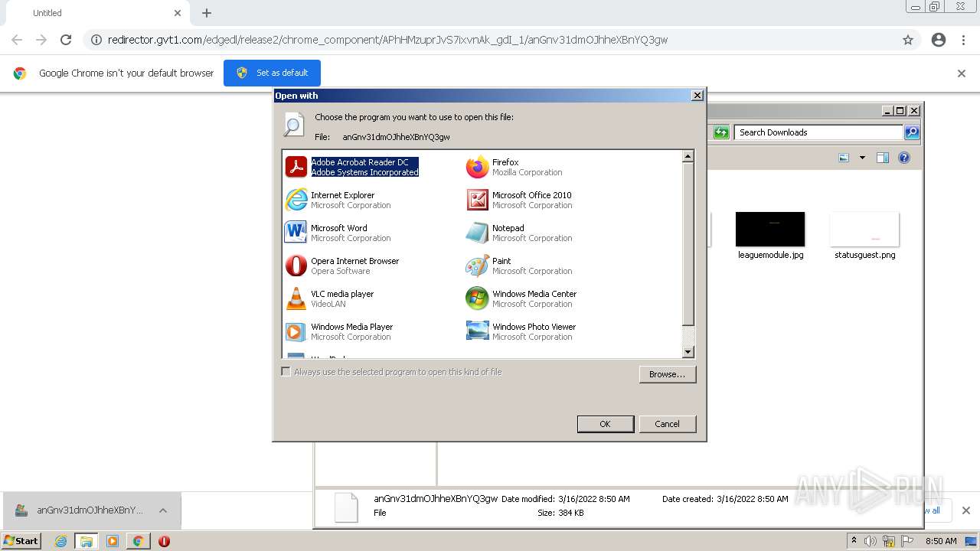Select Adobe Acrobat Reader DC icon
Screen dimensions: 980x551
click(296, 167)
